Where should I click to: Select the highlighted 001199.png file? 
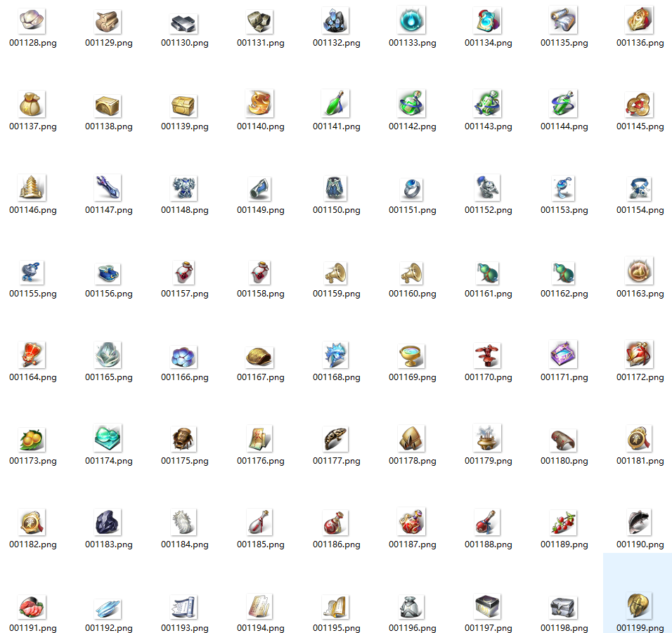coord(640,607)
